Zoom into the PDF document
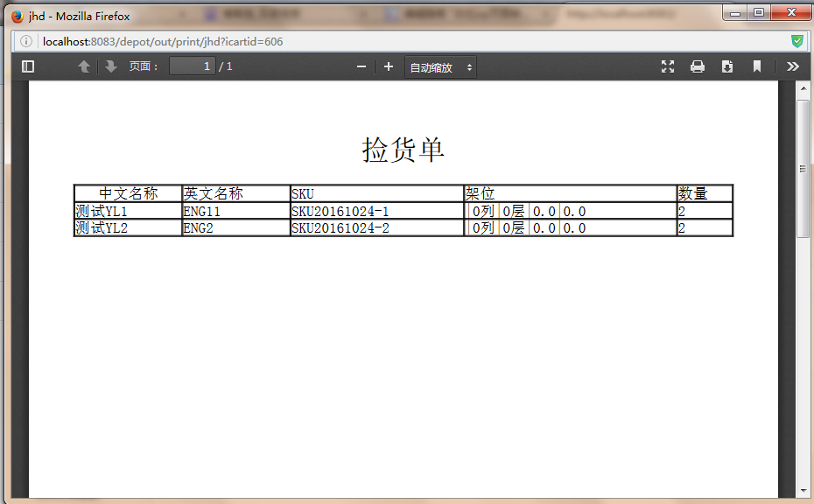 [x=388, y=66]
